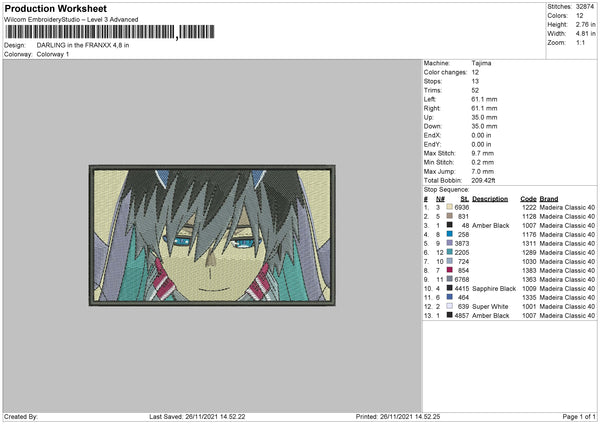Click the Color changes label
The height and width of the screenshot is (424, 600).
pos(445,72)
